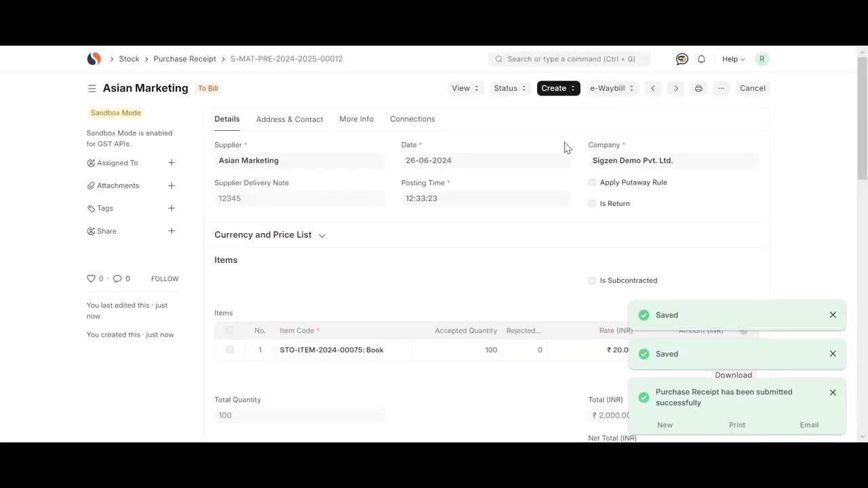Screen dimensions: 868x488
Task: Navigate to Purchase Receipt breadcrumb
Action: pos(184,59)
